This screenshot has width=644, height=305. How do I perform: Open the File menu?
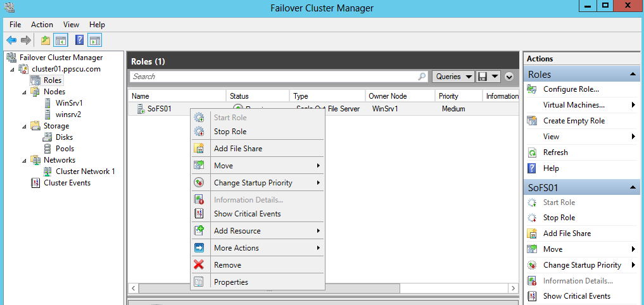coord(15,25)
